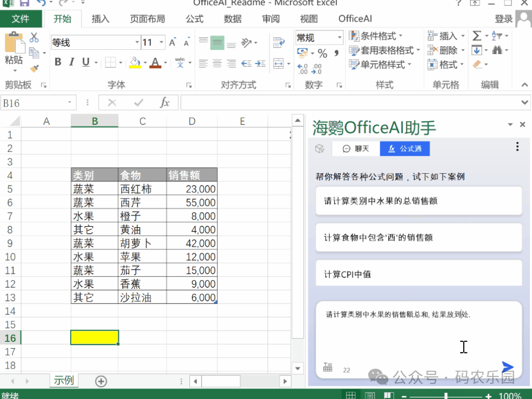532x399 pixels.
Task: Click increase indent icon
Action: (x=260, y=63)
